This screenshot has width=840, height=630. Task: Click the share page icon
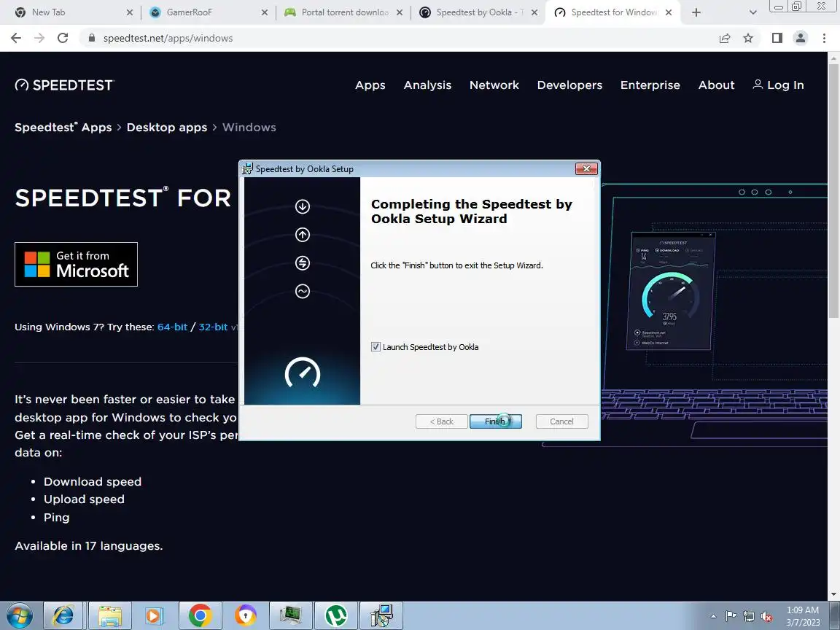[725, 38]
